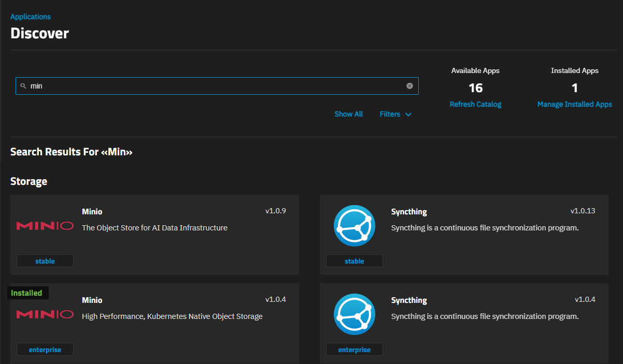Expand the Filters chevron arrow

pos(408,114)
